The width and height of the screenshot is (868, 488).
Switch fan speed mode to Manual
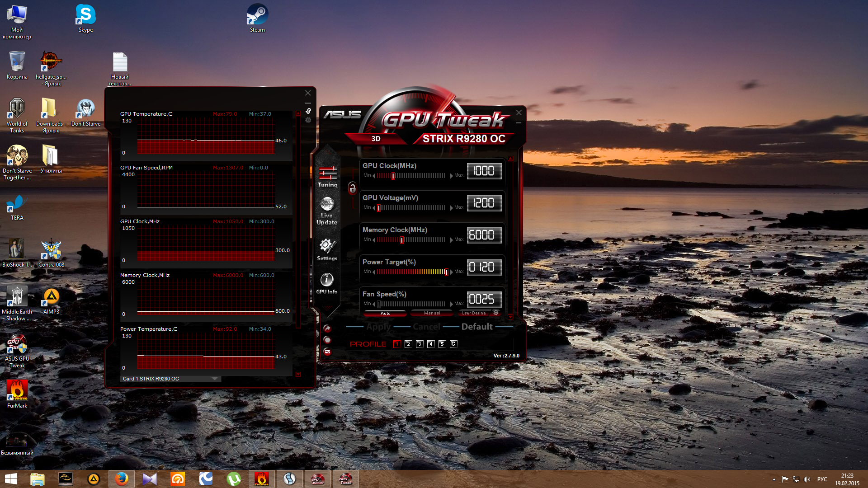pyautogui.click(x=432, y=313)
